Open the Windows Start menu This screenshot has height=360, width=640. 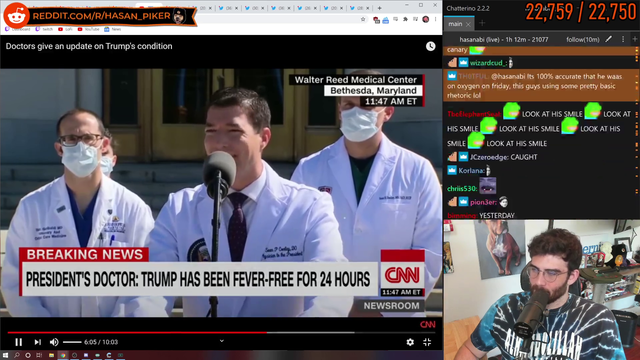5,356
